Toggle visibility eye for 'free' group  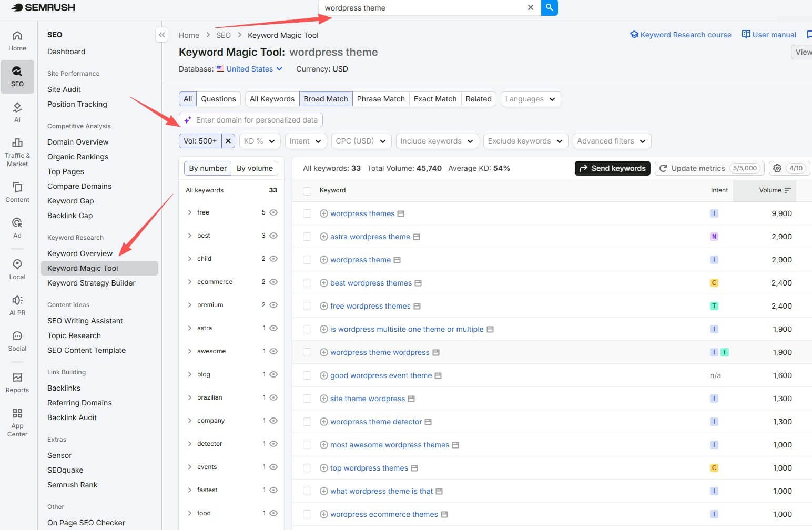tap(273, 212)
